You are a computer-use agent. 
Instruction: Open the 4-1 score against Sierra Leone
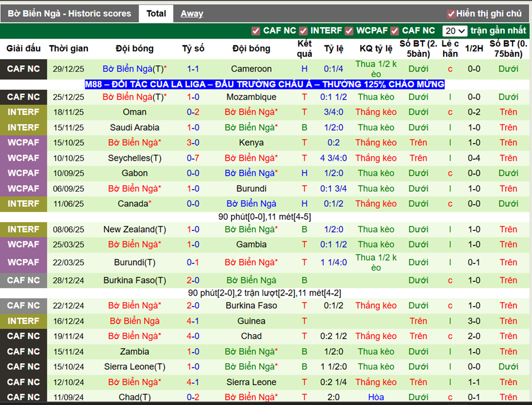point(193,382)
